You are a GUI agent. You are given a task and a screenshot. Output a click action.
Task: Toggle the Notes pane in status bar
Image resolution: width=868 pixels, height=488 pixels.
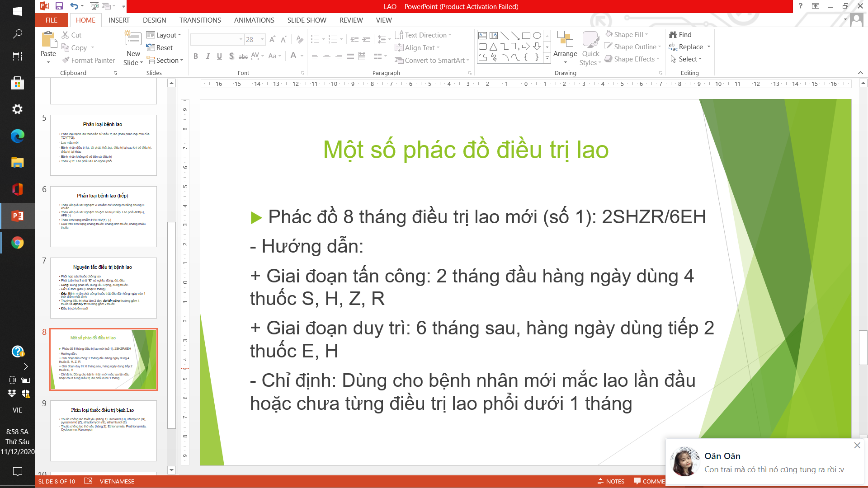(x=611, y=481)
